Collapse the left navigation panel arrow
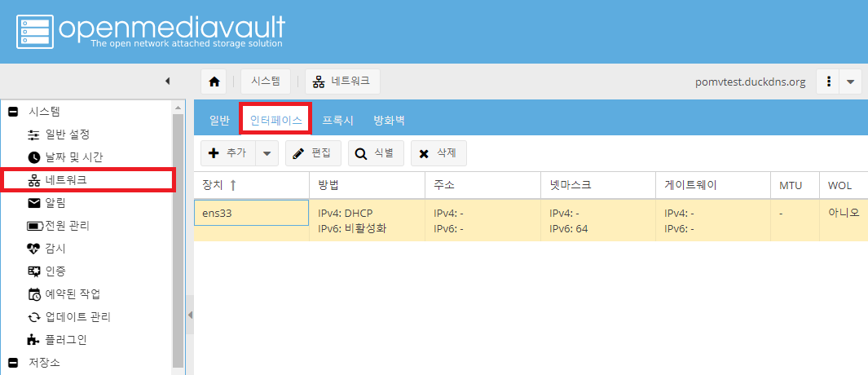868x375 pixels. [167, 81]
